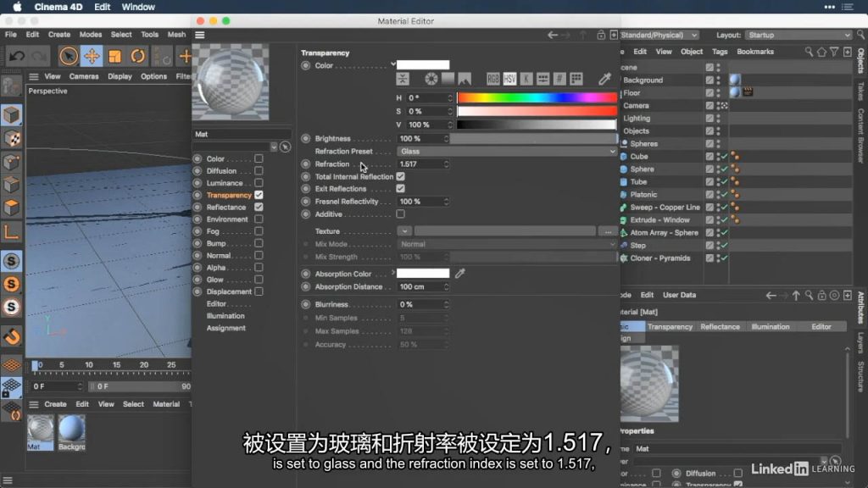Enable the Diffusion channel checkbox
Viewport: 868px width, 488px height.
259,171
